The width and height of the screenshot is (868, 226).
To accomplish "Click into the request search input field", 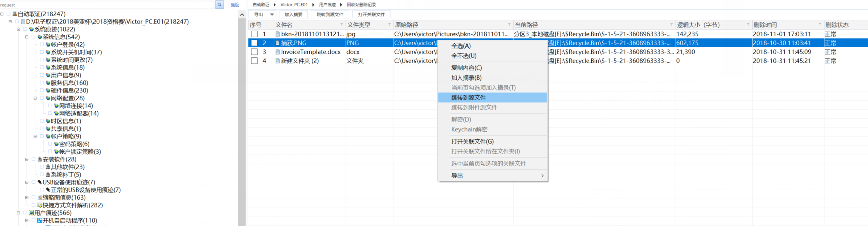I will point(107,5).
